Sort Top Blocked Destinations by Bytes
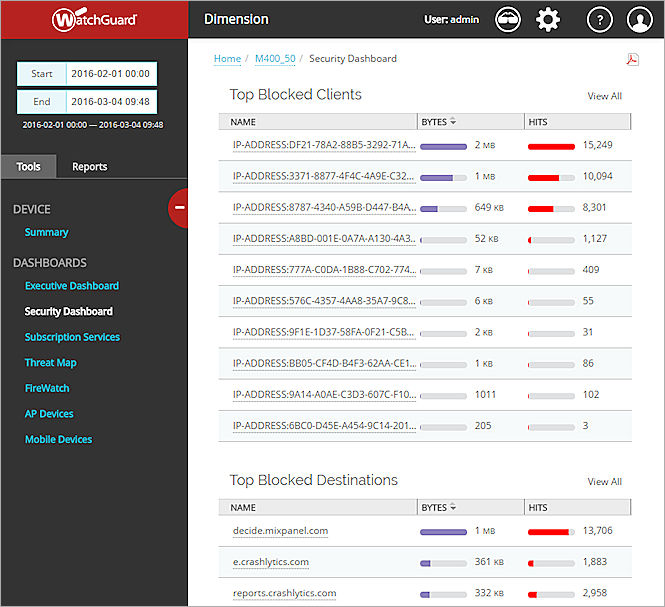 point(435,507)
